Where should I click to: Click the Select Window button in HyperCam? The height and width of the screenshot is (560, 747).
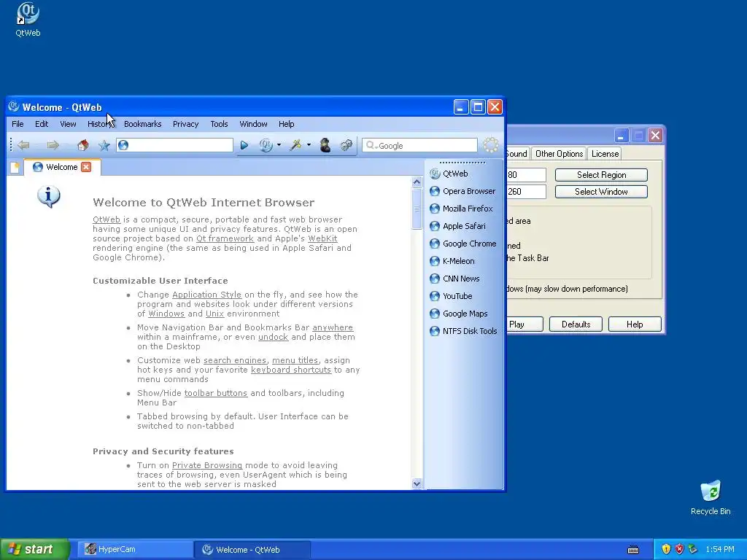601,192
